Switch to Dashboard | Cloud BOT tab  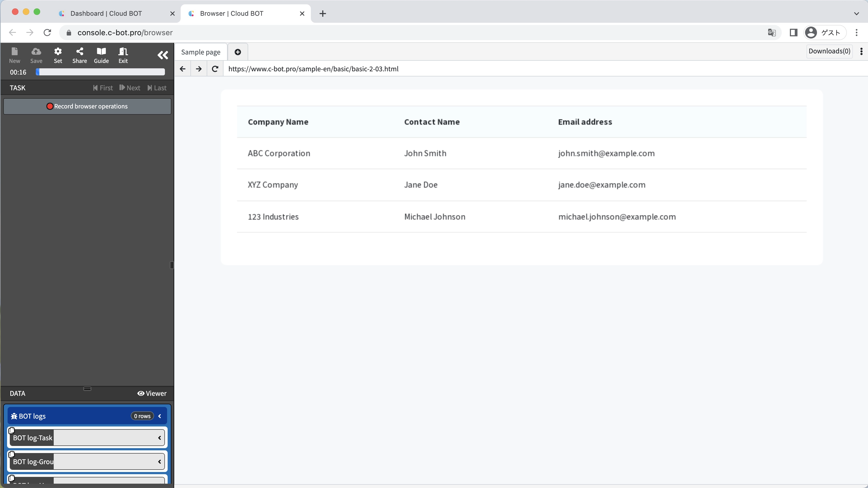106,14
